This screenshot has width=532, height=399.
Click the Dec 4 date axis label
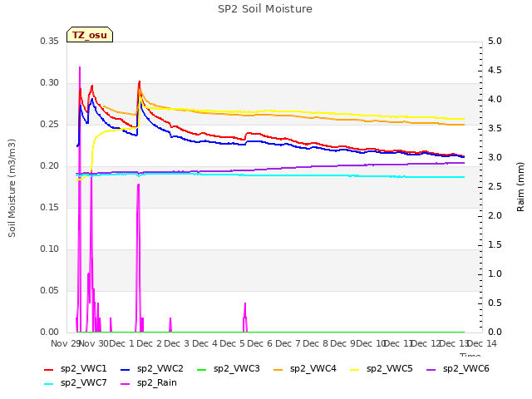204,343
